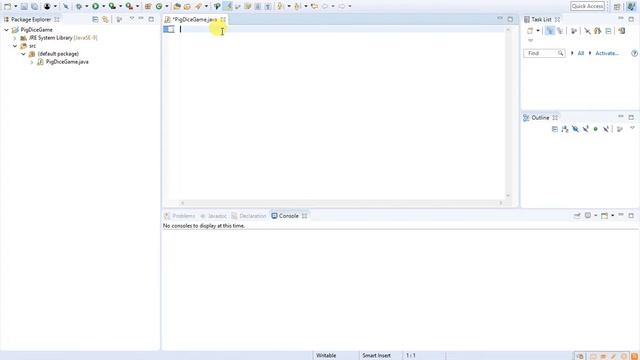
Task: Open the Debug button dropdown arrow
Action: click(x=87, y=6)
